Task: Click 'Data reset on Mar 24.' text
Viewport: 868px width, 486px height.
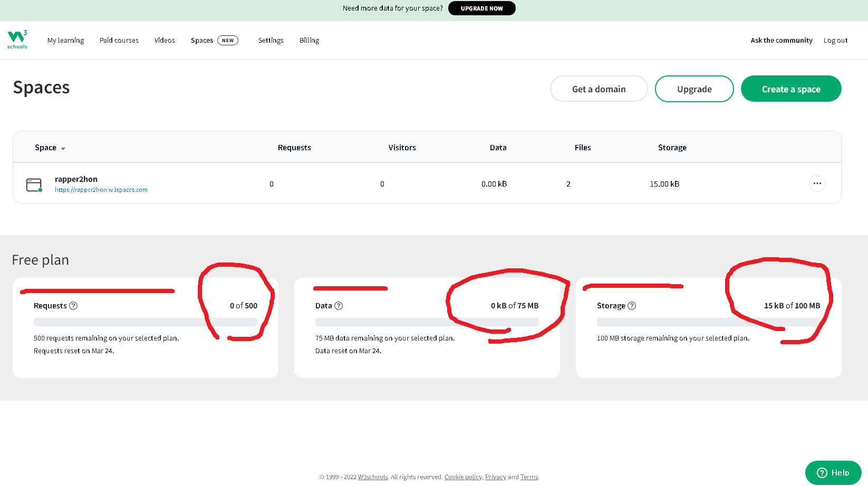Action: 348,351
